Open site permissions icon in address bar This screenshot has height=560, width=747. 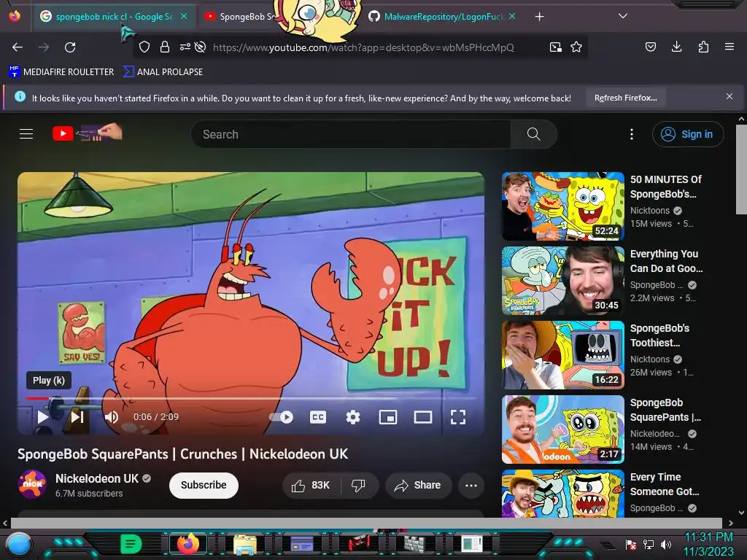point(185,47)
